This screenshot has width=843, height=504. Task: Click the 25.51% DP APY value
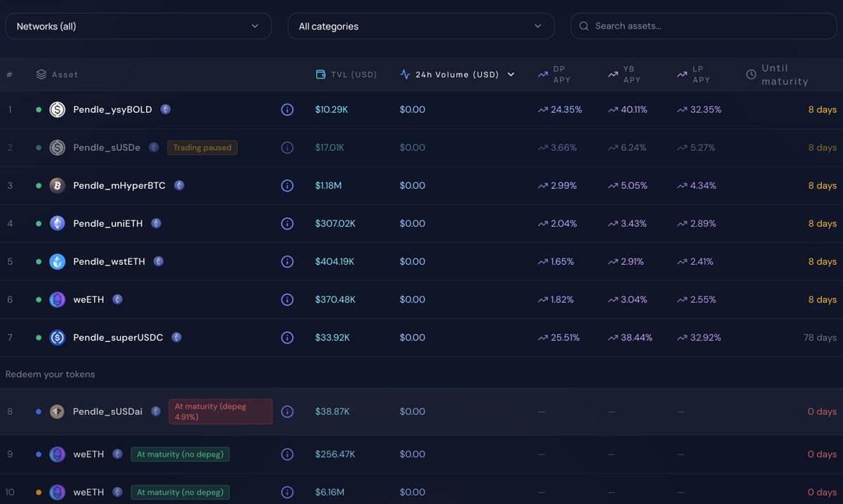coord(566,338)
